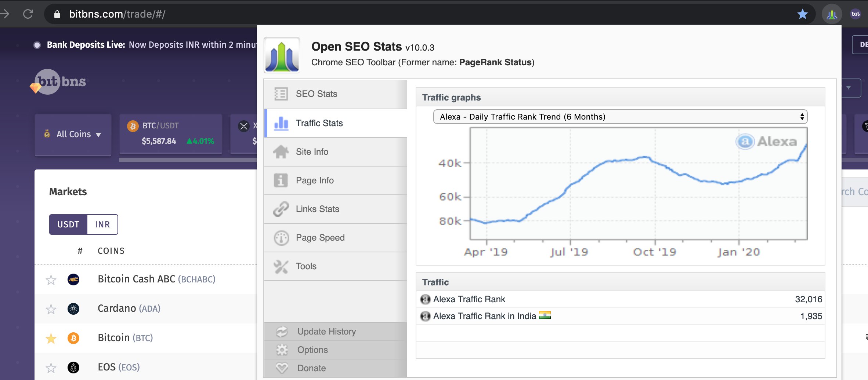Click the BTC icon in the BTC/USDT ticker

[133, 126]
